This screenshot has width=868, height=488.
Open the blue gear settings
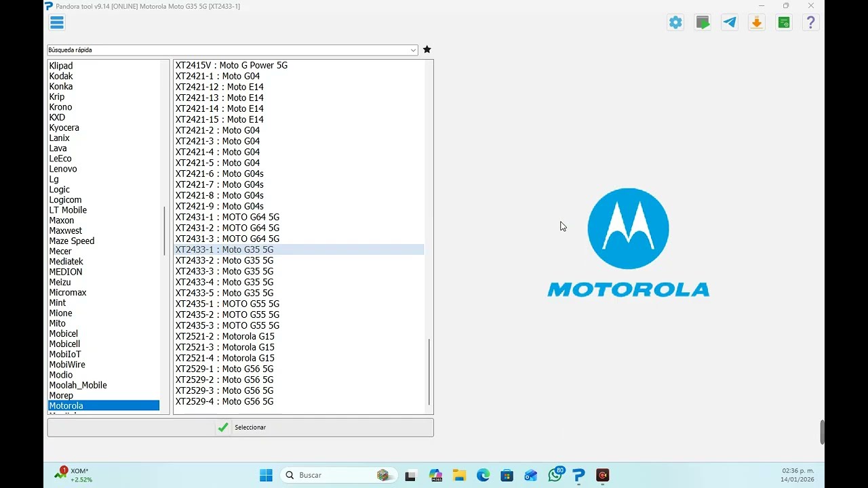point(675,22)
